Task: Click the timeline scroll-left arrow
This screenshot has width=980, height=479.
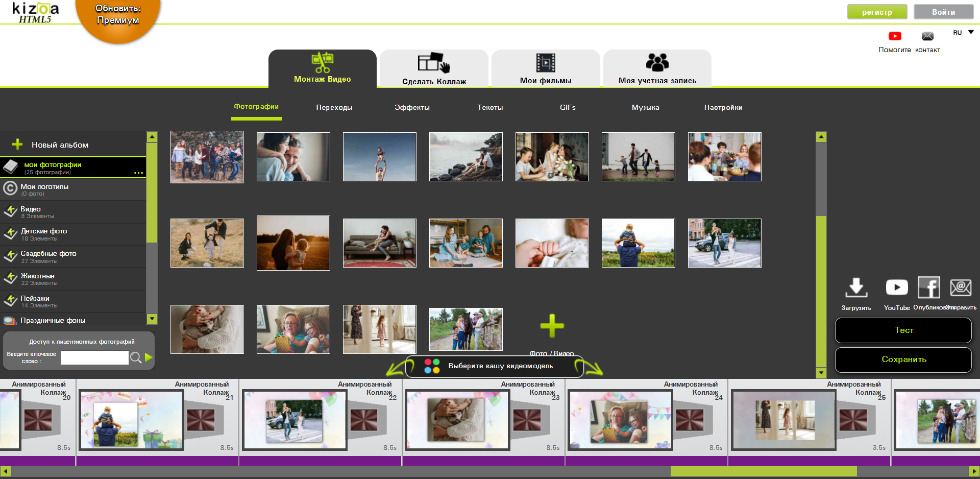Action: 5,471
